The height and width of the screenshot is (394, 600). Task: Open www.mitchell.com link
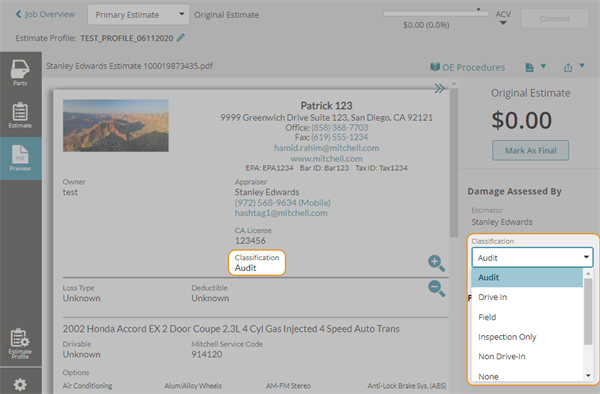326,158
